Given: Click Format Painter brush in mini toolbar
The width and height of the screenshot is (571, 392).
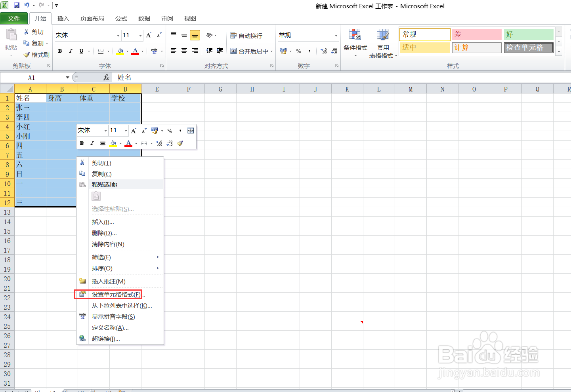Looking at the screenshot, I should pos(180,143).
